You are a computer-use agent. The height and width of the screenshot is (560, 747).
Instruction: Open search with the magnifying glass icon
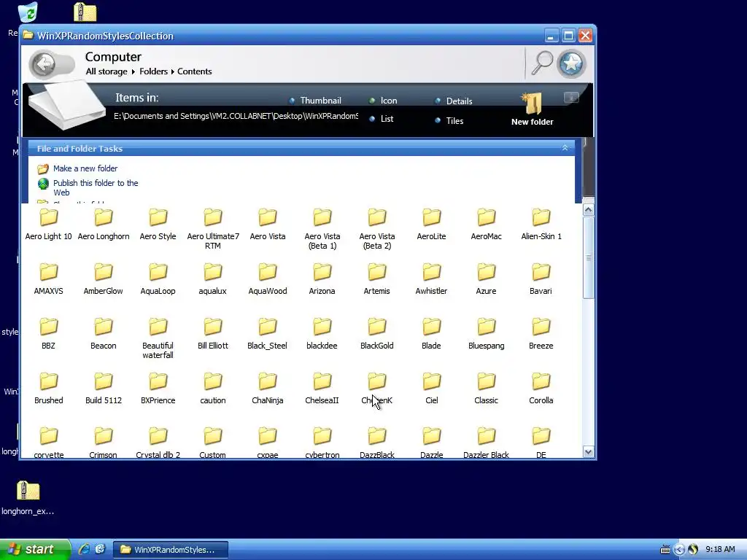click(542, 63)
